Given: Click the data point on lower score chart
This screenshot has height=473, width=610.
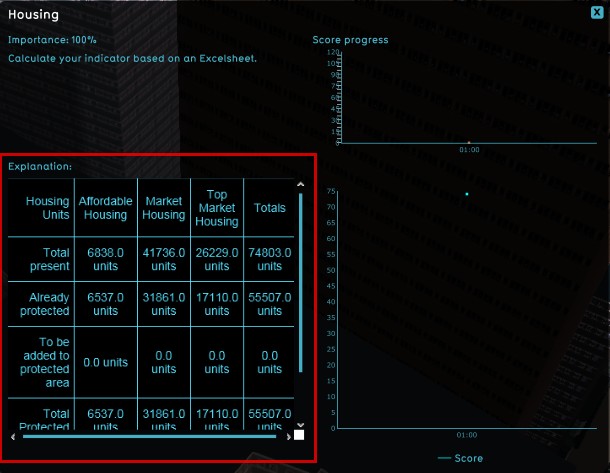Looking at the screenshot, I should pyautogui.click(x=467, y=194).
